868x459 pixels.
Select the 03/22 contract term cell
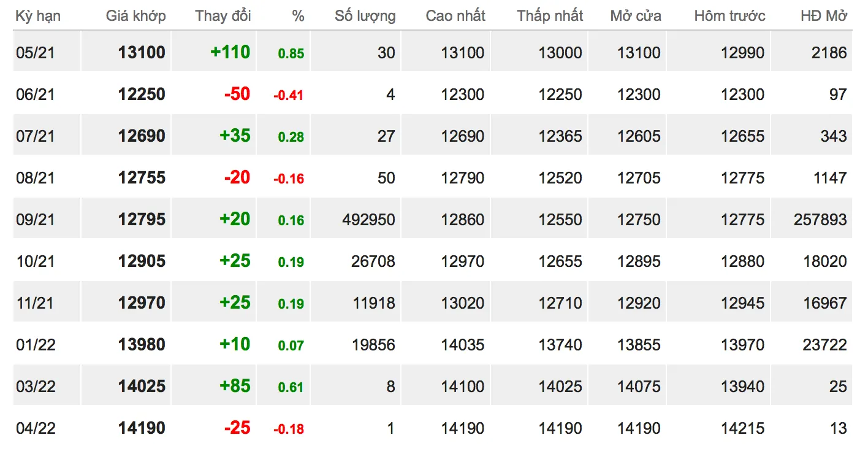47,386
